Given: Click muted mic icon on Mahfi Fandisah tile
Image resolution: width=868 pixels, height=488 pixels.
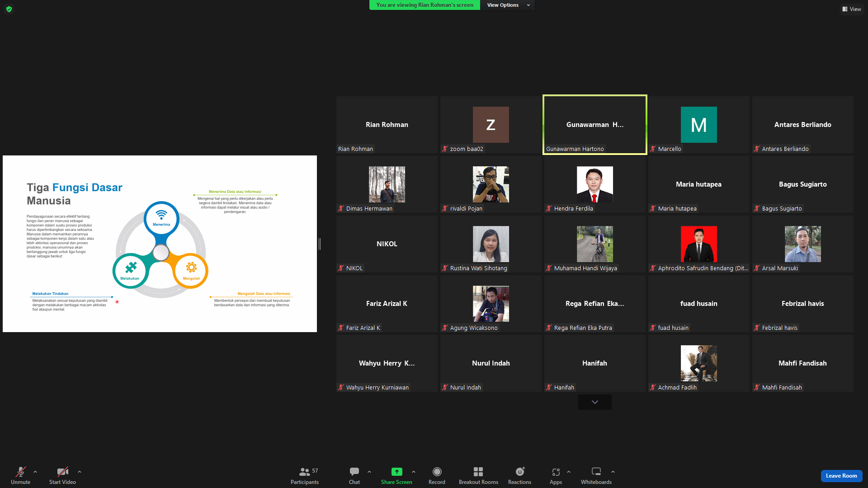Looking at the screenshot, I should click(x=757, y=387).
